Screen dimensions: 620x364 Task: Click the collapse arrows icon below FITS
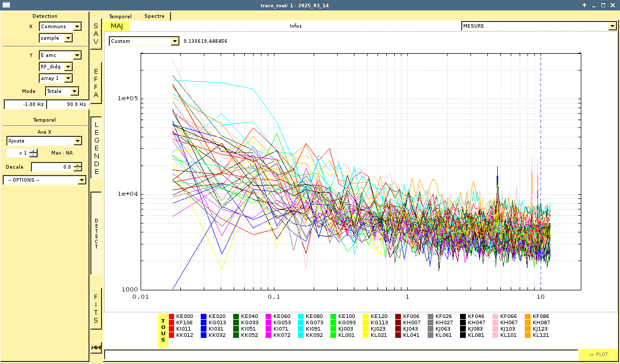96,347
